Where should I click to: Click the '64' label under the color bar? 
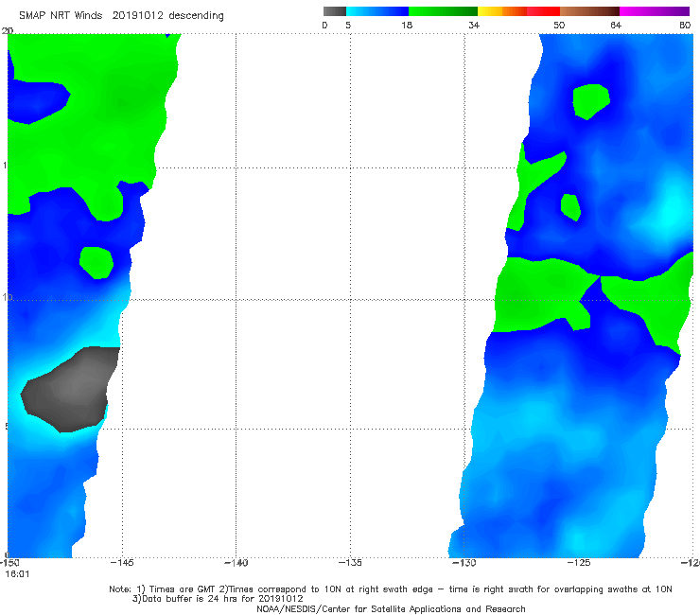click(x=616, y=25)
